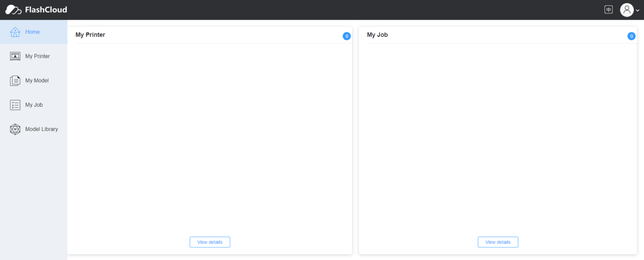Open the My Printer sidebar menu label
644x260 pixels.
[x=37, y=56]
